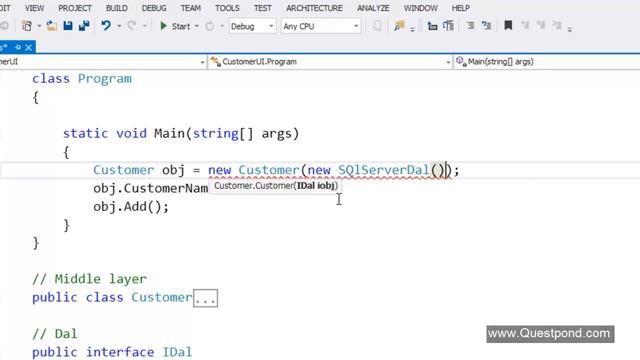Screen dimensions: 640x360
Task: Click on obj.Add(); line in editor
Action: click(x=131, y=207)
